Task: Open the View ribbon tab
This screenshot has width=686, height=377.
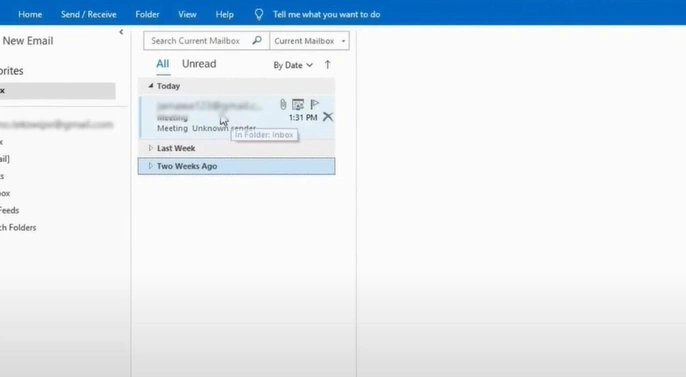Action: pos(187,14)
